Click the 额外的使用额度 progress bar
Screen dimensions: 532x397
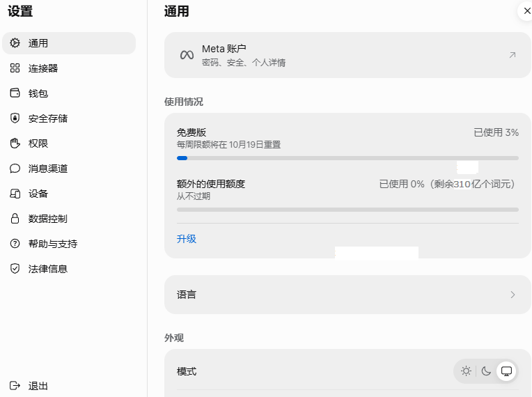347,210
